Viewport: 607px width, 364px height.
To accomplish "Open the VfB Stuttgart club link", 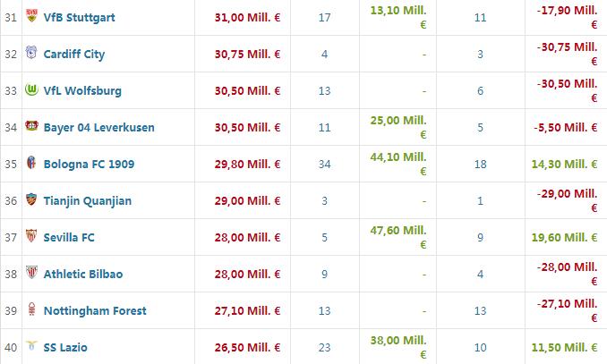I will 80,18.
